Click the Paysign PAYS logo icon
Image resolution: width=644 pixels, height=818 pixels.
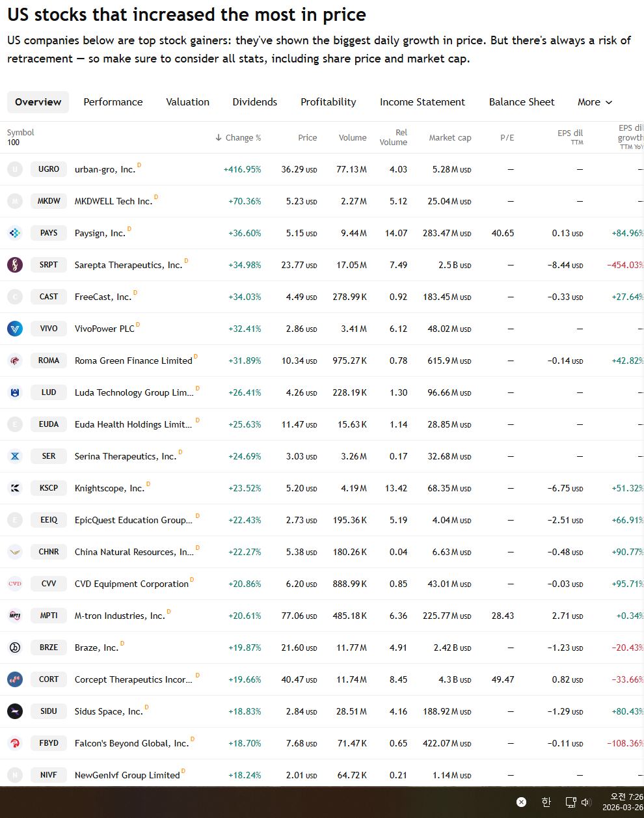15,233
